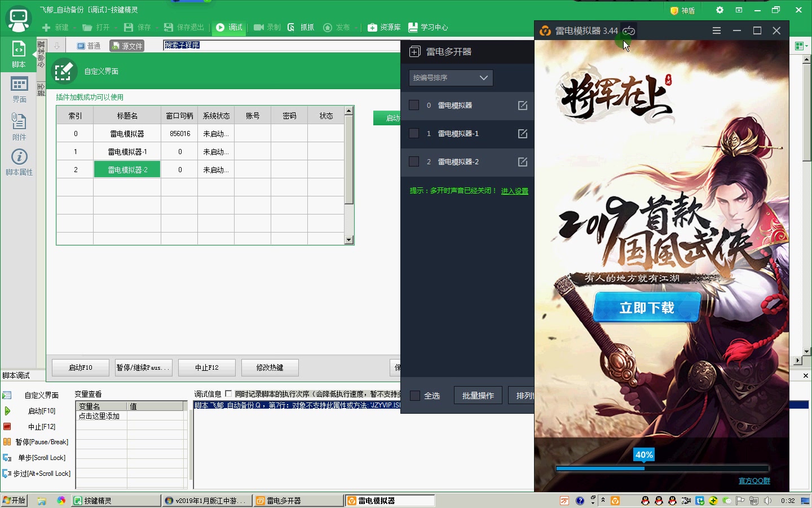The image size is (812, 508).
Task: Click 保存退出 save and exit button
Action: pos(184,27)
